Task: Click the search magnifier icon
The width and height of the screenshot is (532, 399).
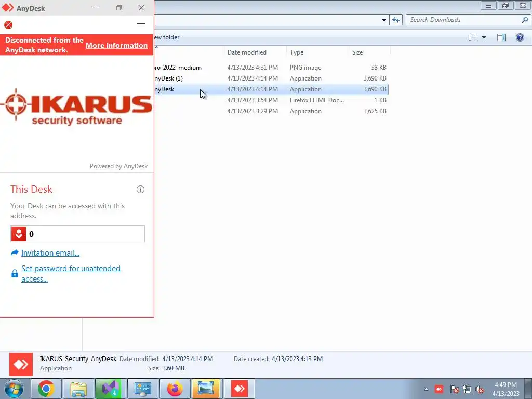Action: [525, 20]
